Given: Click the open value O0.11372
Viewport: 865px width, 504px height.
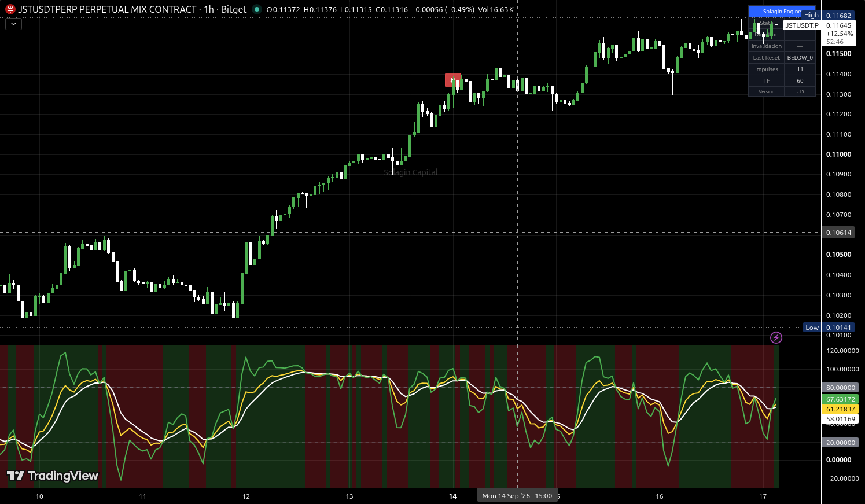Looking at the screenshot, I should [284, 9].
